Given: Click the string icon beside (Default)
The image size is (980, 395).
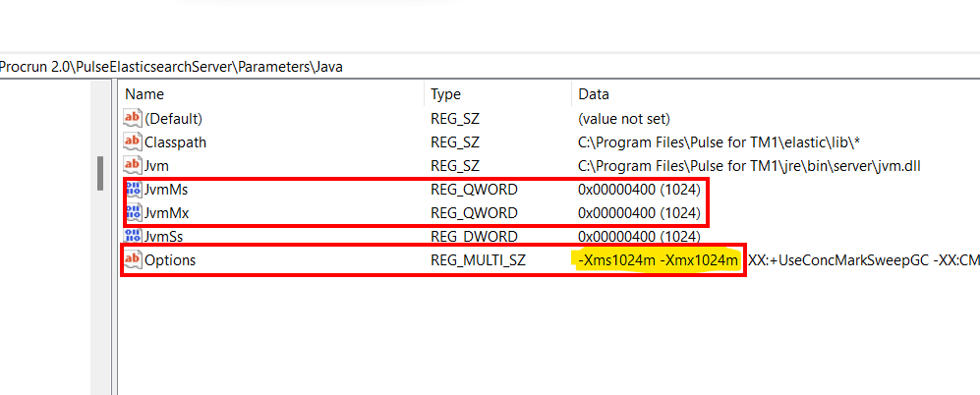Looking at the screenshot, I should click(133, 118).
